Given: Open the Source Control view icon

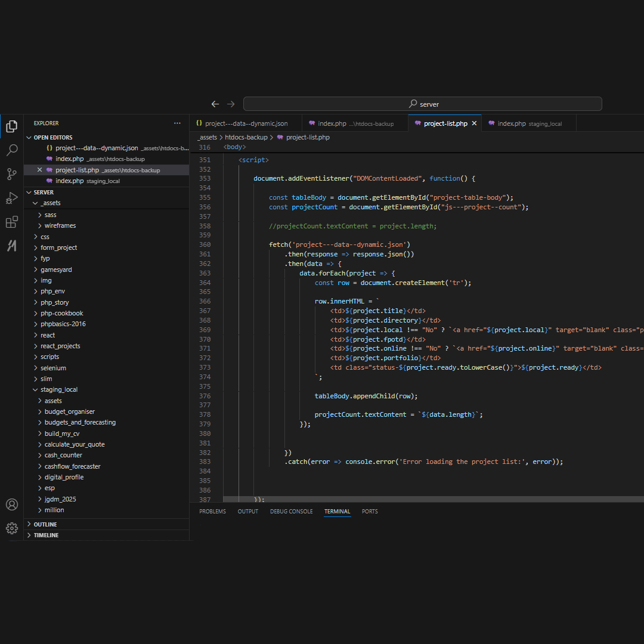Looking at the screenshot, I should (x=12, y=174).
